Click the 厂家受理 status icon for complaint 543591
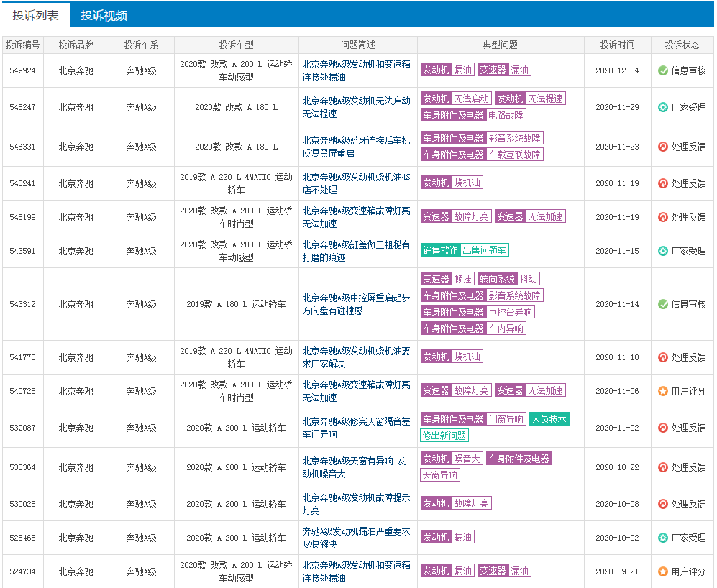Screen dimensions: 717x588 [662, 251]
